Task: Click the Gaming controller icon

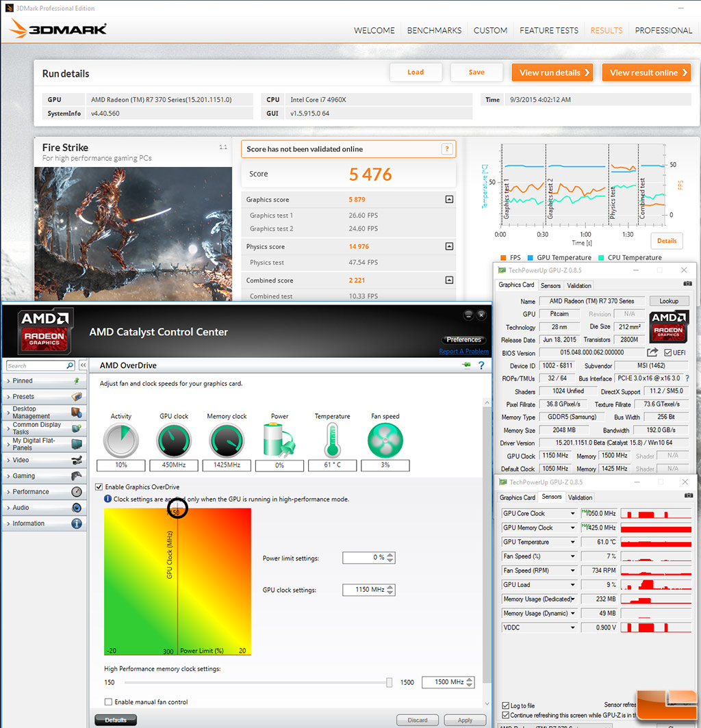Action: point(77,476)
